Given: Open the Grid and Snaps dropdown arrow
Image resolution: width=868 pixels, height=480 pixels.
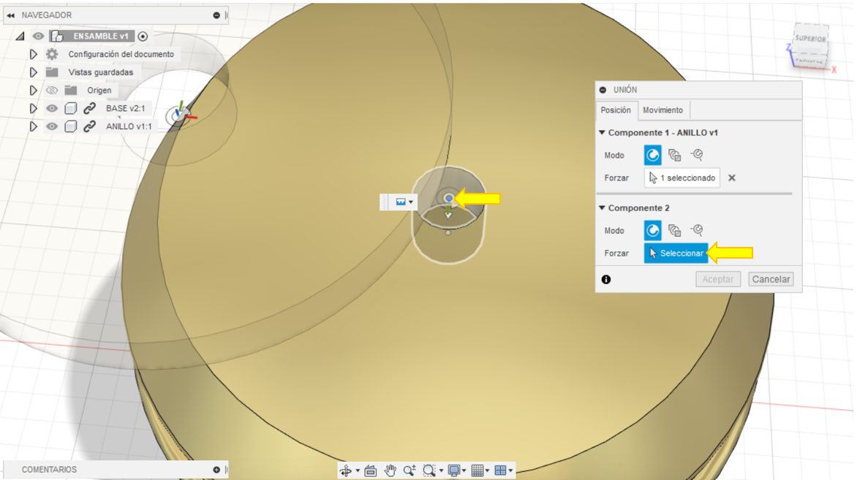Looking at the screenshot, I should [487, 471].
